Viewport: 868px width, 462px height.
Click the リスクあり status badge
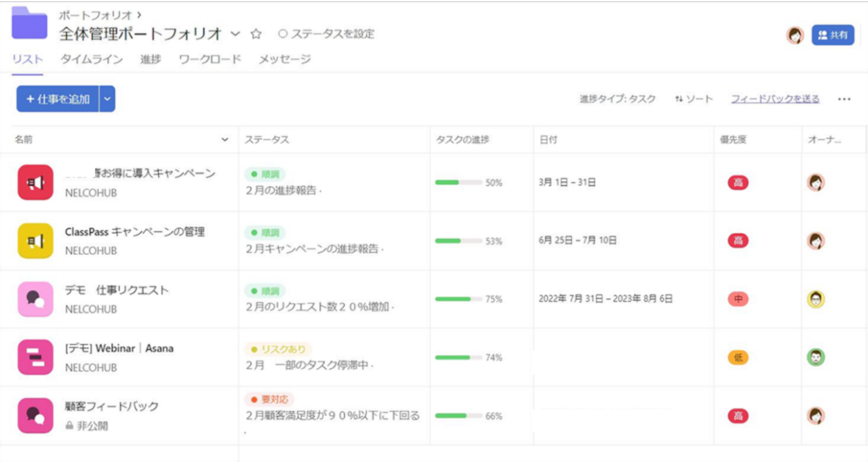[x=278, y=349]
